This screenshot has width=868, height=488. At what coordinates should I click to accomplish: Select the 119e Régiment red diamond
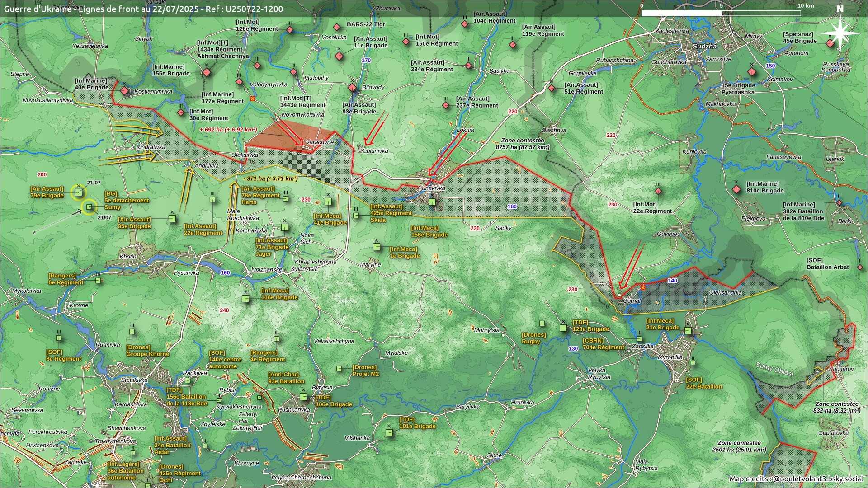tap(513, 45)
